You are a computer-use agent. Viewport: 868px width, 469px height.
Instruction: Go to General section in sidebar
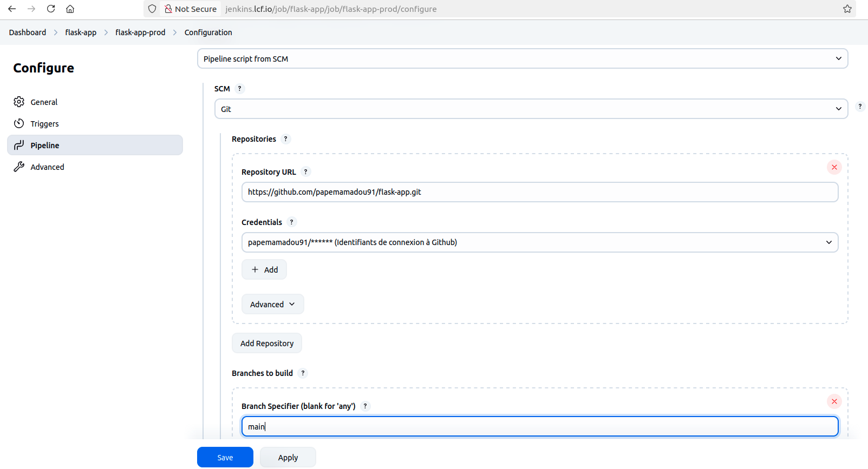44,102
